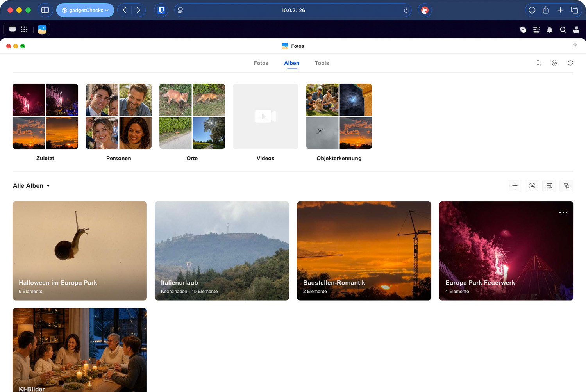Switch to the Tools tab
586x392 pixels.
click(322, 63)
